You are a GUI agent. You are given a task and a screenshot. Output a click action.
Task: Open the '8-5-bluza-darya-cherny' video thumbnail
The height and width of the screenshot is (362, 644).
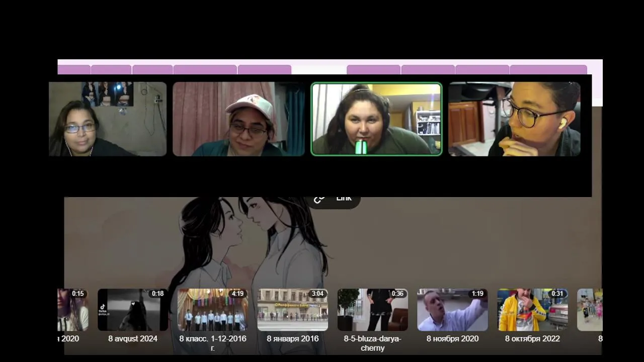(x=373, y=310)
